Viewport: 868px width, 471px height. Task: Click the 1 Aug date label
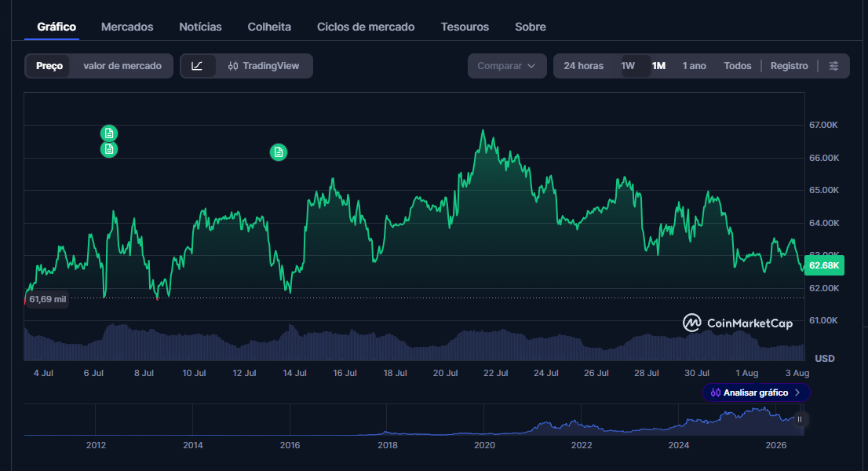tap(747, 373)
